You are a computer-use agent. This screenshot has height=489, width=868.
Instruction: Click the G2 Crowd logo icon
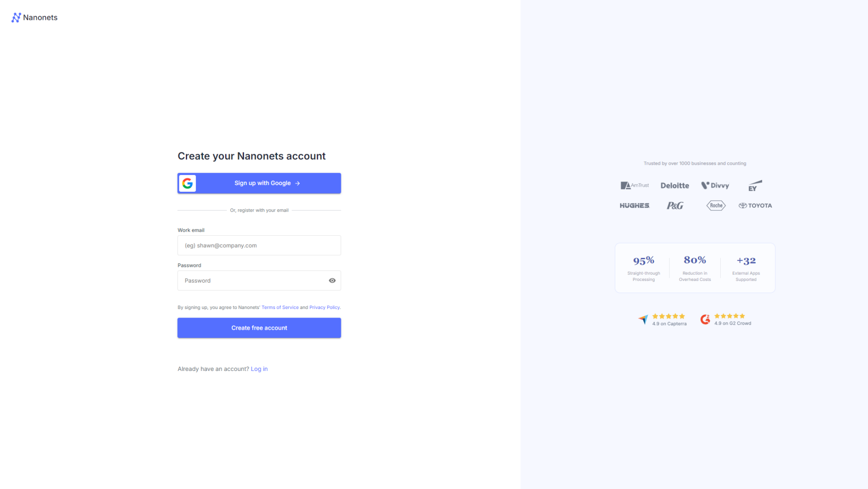[705, 319]
